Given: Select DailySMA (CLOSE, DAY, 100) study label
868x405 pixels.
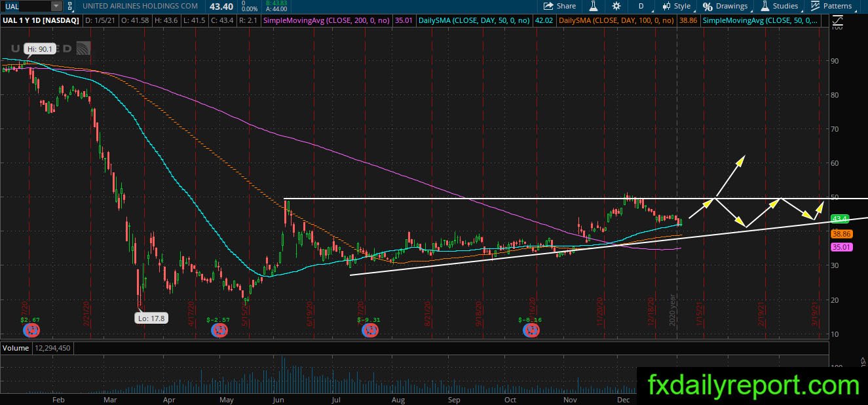Looking at the screenshot, I should 615,21.
